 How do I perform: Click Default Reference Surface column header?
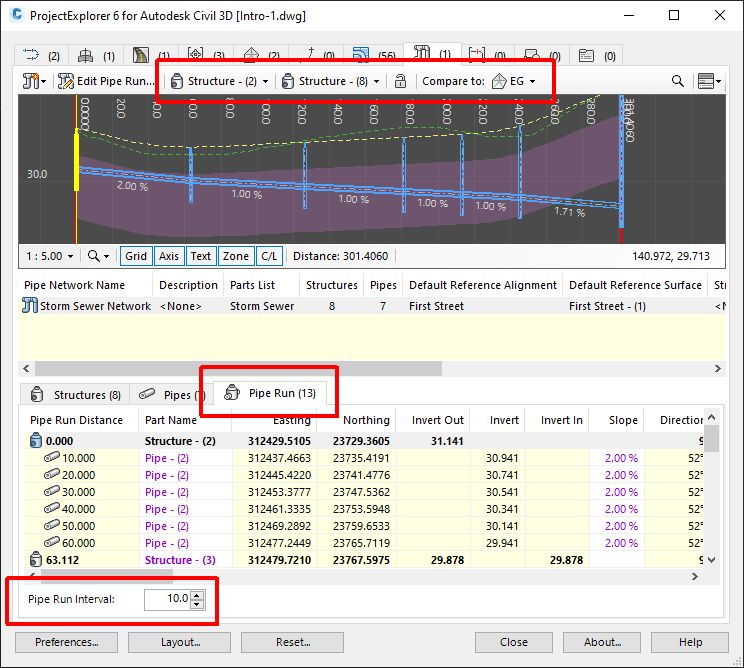[x=635, y=285]
